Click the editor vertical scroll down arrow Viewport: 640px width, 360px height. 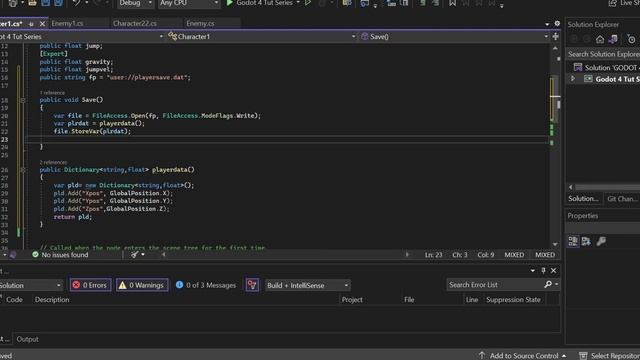555,244
